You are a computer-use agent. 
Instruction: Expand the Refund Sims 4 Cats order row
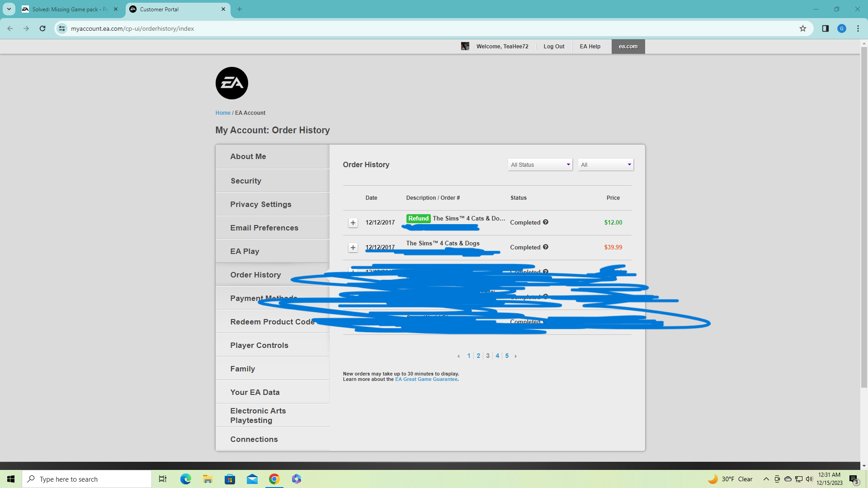(x=353, y=223)
